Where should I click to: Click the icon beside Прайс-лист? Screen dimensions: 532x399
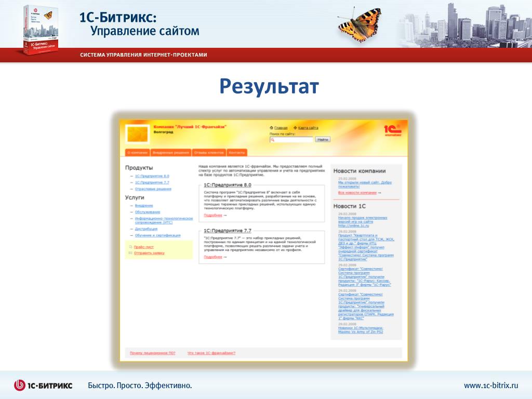130,247
